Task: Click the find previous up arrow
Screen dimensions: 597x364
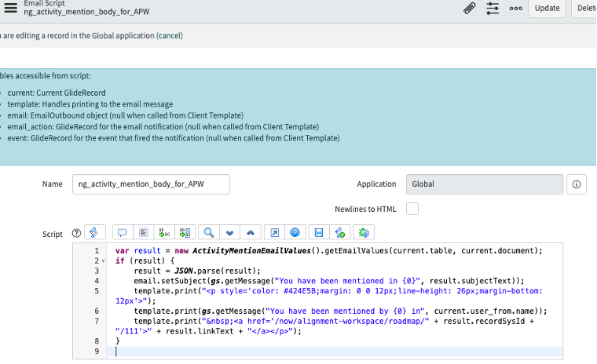Action: [x=251, y=232]
